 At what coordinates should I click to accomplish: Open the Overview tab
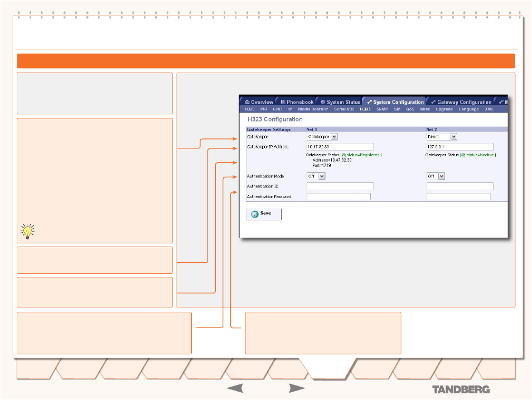(259, 102)
